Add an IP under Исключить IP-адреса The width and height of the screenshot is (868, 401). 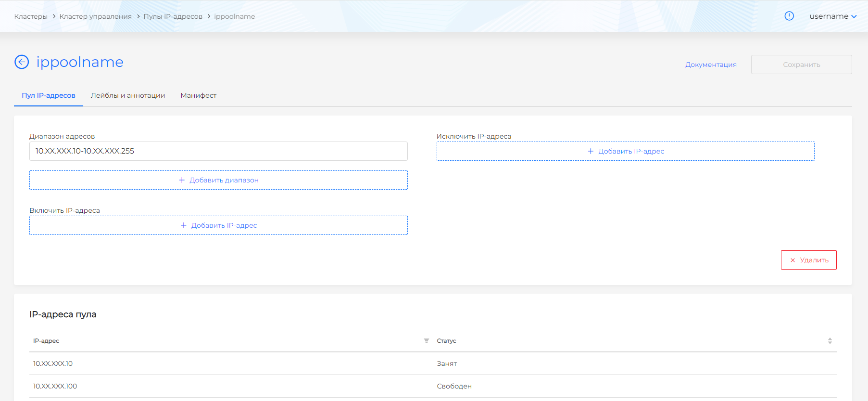coord(625,151)
